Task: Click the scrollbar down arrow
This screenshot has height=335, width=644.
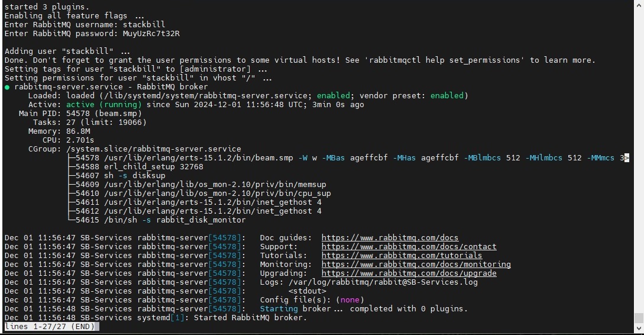Action: click(x=639, y=328)
